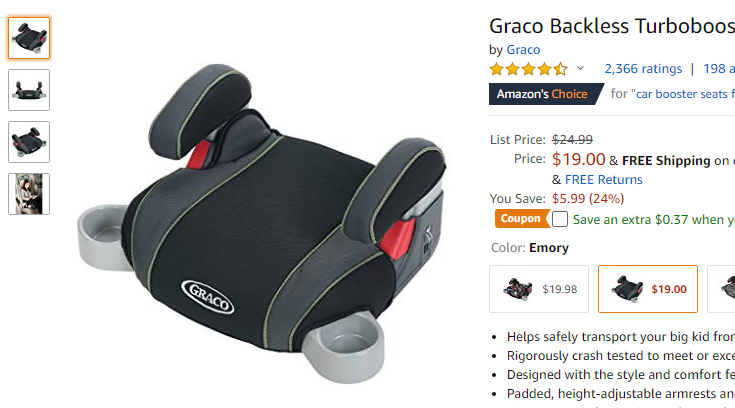Screen dimensions: 735x408
Task: Select the Emory $19.00 color swatch
Action: tap(648, 289)
